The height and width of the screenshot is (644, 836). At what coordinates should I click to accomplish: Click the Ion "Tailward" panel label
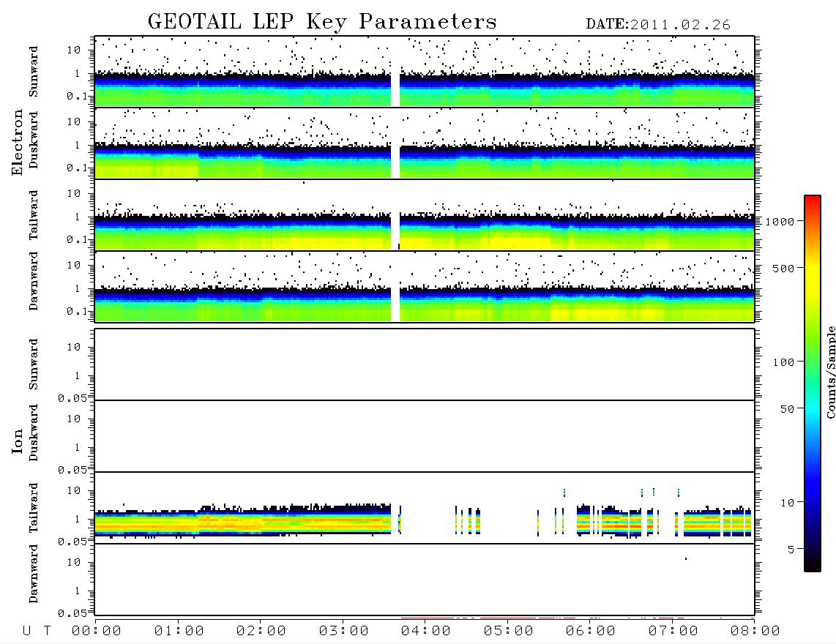click(x=34, y=508)
